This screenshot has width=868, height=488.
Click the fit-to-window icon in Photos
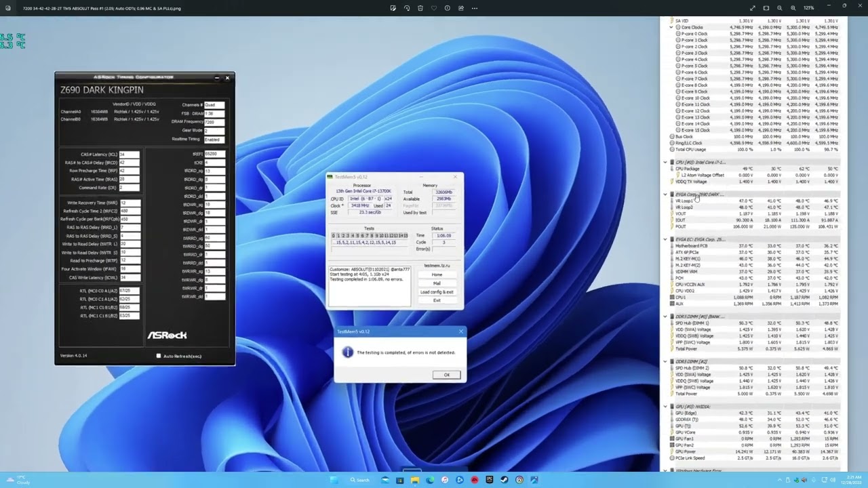[766, 8]
